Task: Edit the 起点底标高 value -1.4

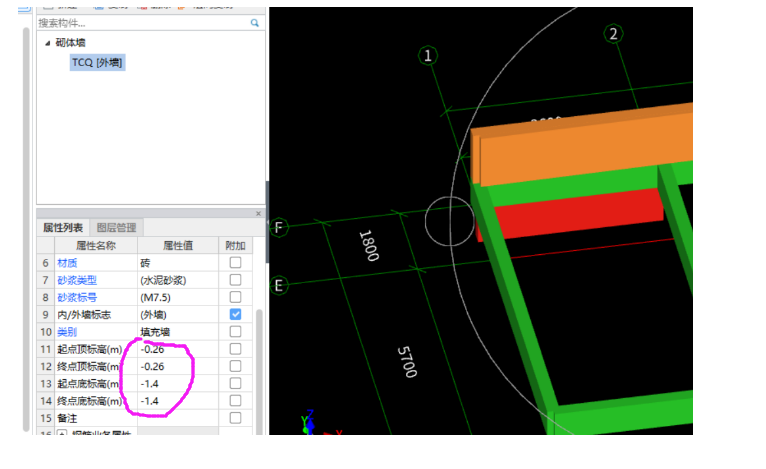Action: point(178,384)
